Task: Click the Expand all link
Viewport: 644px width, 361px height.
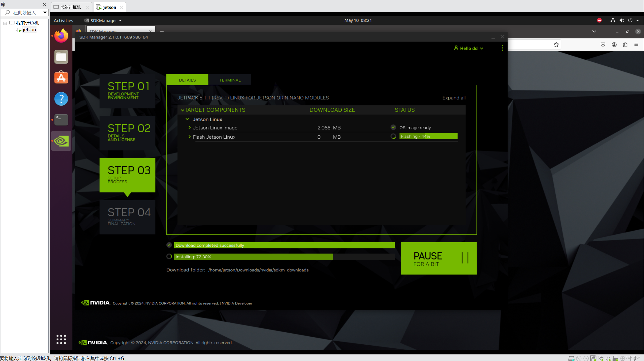Action: click(454, 98)
